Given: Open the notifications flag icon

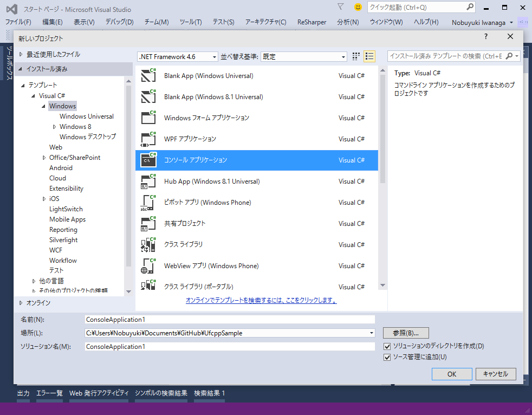Looking at the screenshot, I should point(341,7).
